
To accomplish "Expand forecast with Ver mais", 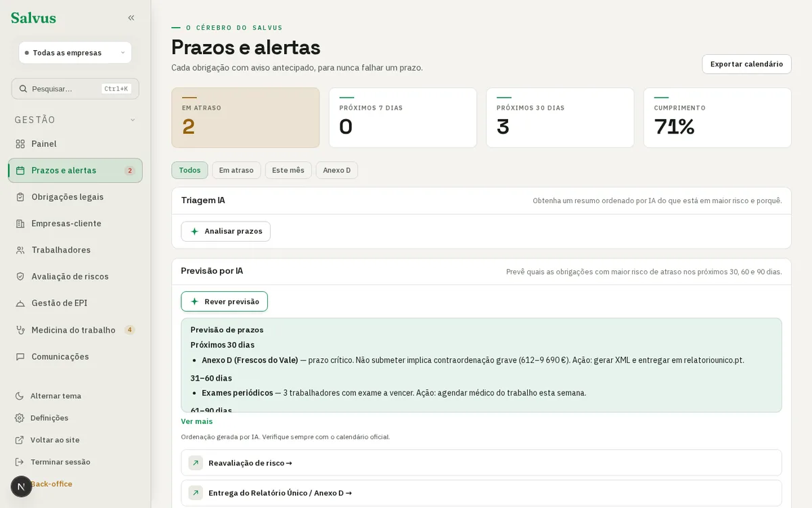I will 197,421.
